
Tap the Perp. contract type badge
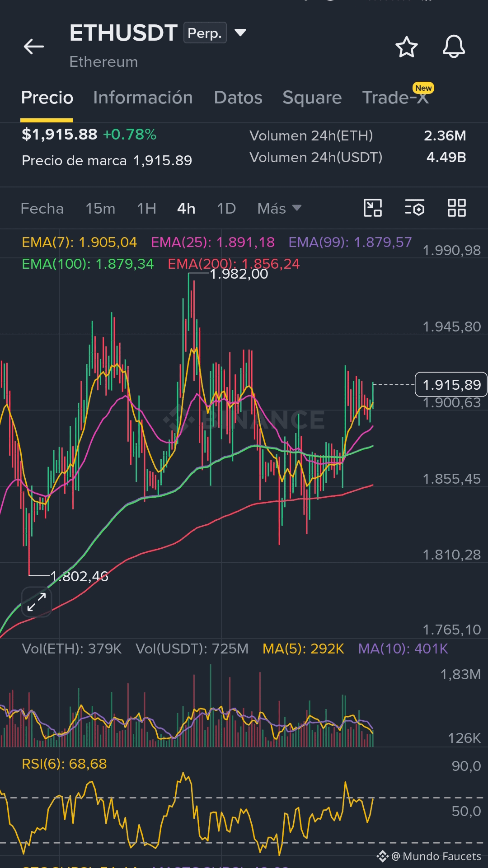click(x=205, y=33)
